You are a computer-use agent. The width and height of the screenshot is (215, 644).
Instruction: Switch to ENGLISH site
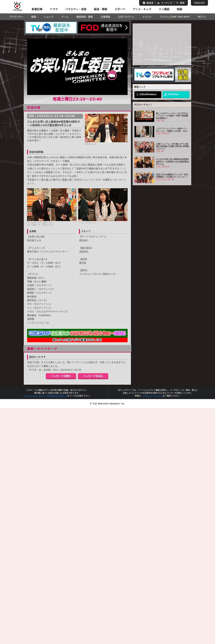[x=199, y=3]
